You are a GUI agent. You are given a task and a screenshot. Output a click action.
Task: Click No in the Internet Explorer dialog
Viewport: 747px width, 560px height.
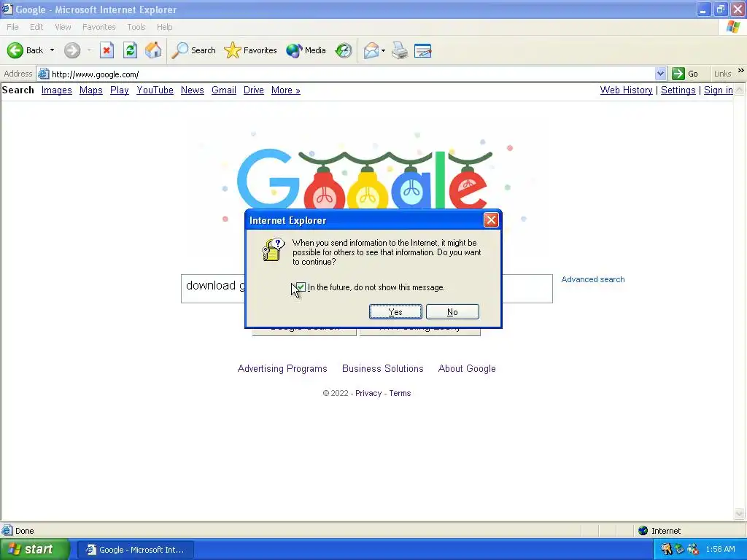452,312
